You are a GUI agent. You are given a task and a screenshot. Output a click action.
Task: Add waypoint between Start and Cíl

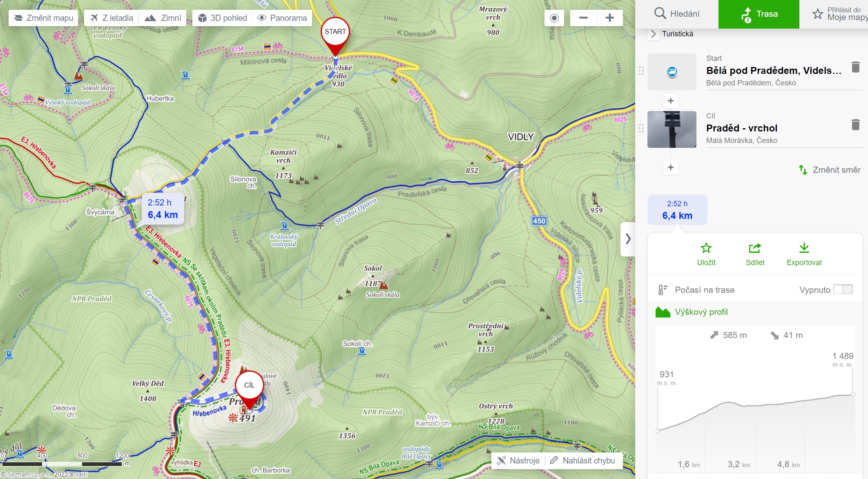coord(671,101)
